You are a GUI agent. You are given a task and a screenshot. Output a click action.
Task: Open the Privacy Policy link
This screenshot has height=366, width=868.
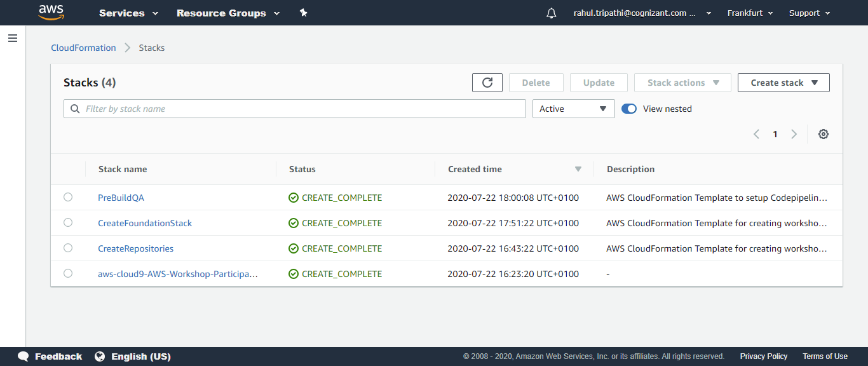click(x=764, y=356)
